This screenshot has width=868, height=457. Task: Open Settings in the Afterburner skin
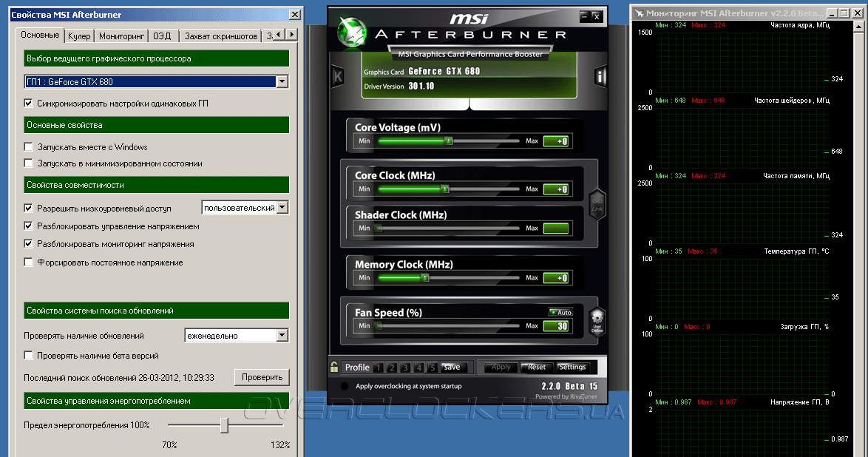(x=572, y=367)
